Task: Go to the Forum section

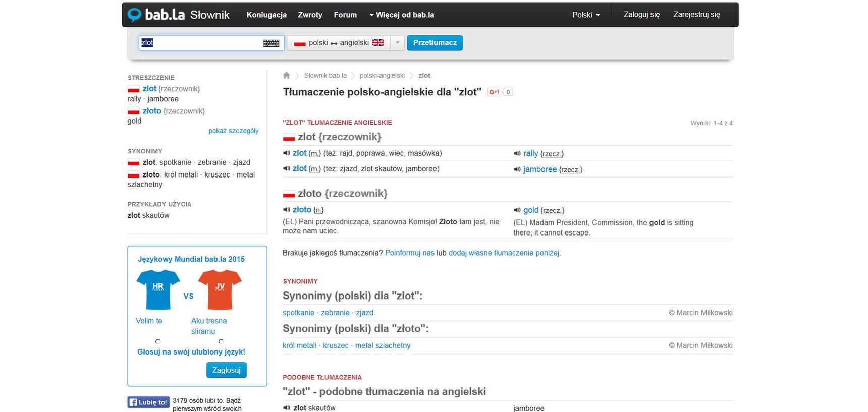Action: click(x=345, y=15)
